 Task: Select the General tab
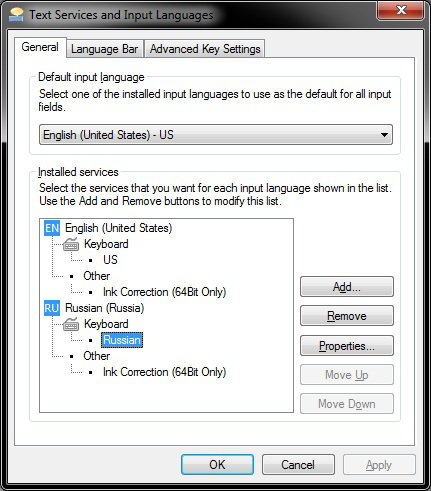click(40, 47)
